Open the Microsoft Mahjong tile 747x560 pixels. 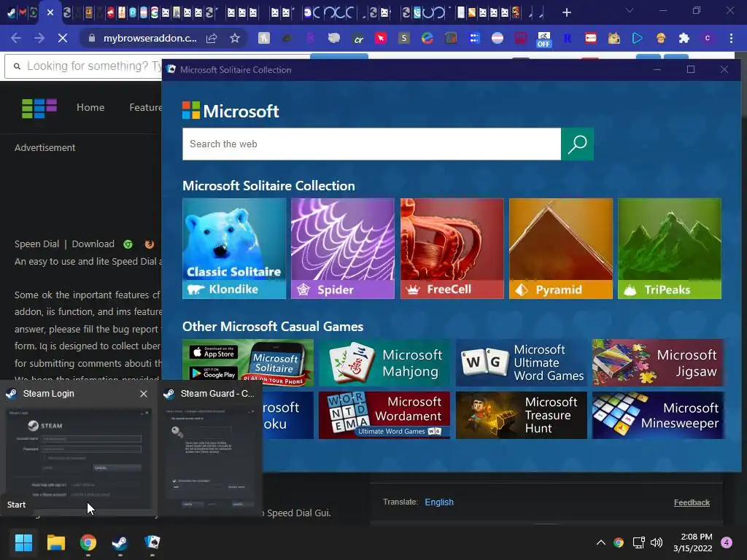[x=384, y=362]
